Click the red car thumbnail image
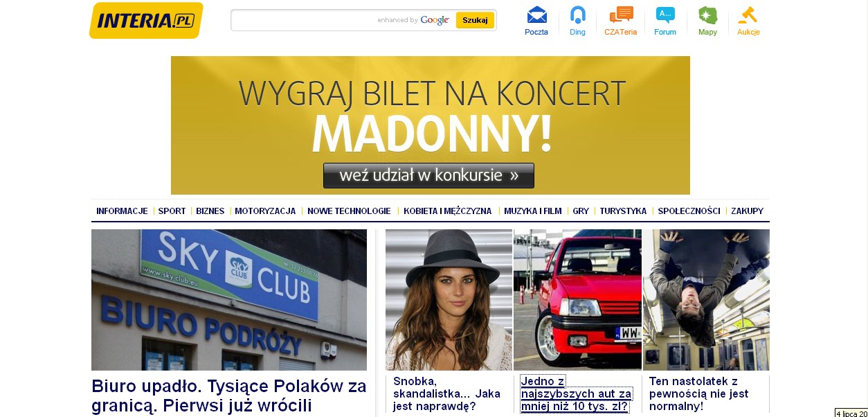The image size is (868, 417). click(x=577, y=299)
